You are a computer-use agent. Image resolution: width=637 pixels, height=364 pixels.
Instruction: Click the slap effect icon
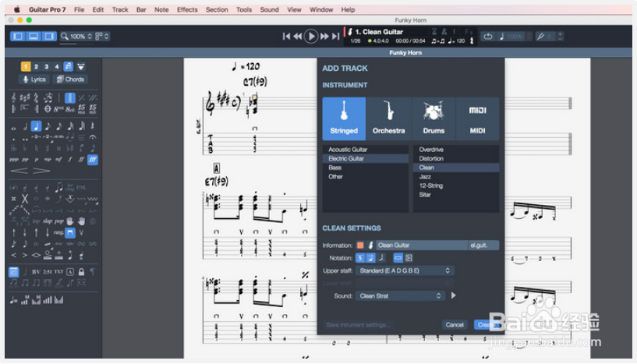[48, 221]
